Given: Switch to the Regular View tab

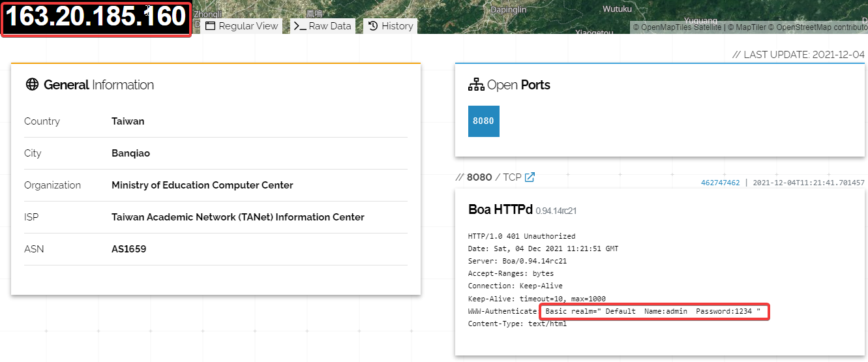Looking at the screenshot, I should [242, 26].
